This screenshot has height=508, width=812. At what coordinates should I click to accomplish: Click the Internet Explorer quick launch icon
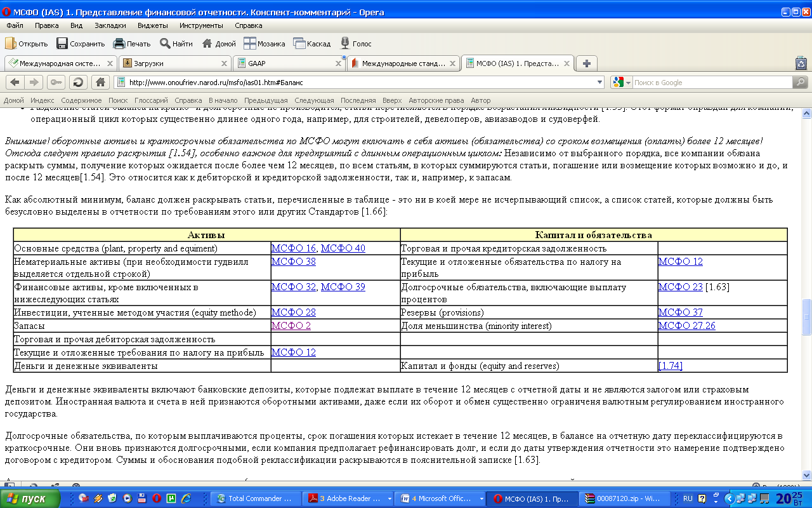click(186, 498)
